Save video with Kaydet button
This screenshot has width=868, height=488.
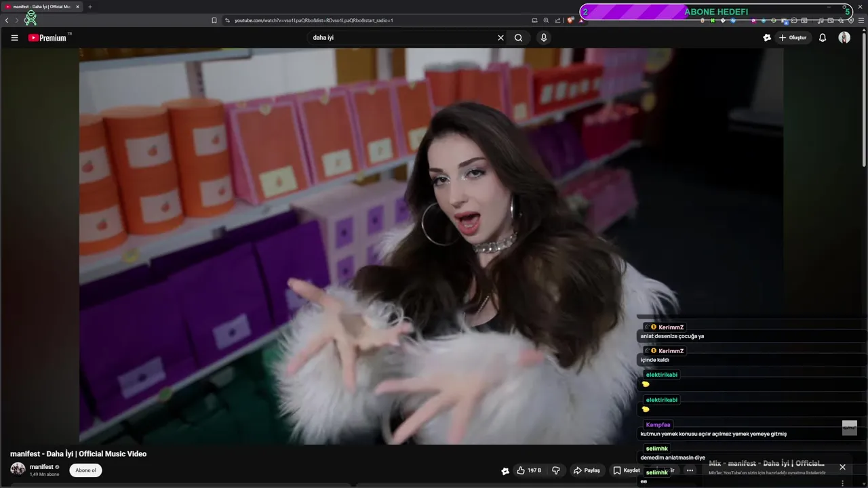tap(626, 470)
